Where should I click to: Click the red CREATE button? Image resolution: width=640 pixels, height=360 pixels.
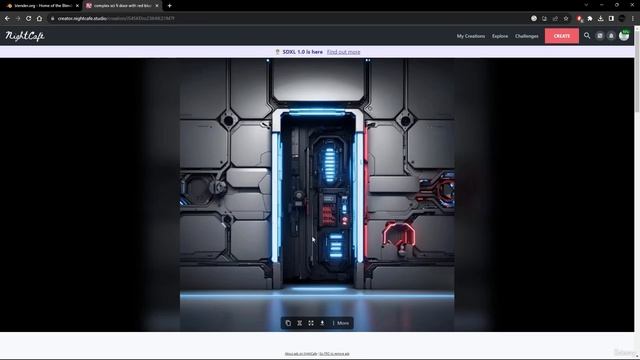(x=562, y=36)
